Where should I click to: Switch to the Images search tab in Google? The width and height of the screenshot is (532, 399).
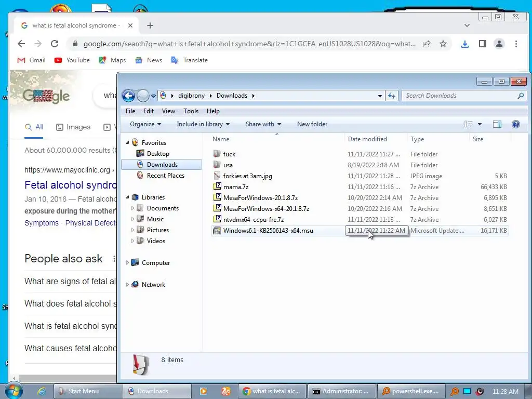[73, 127]
